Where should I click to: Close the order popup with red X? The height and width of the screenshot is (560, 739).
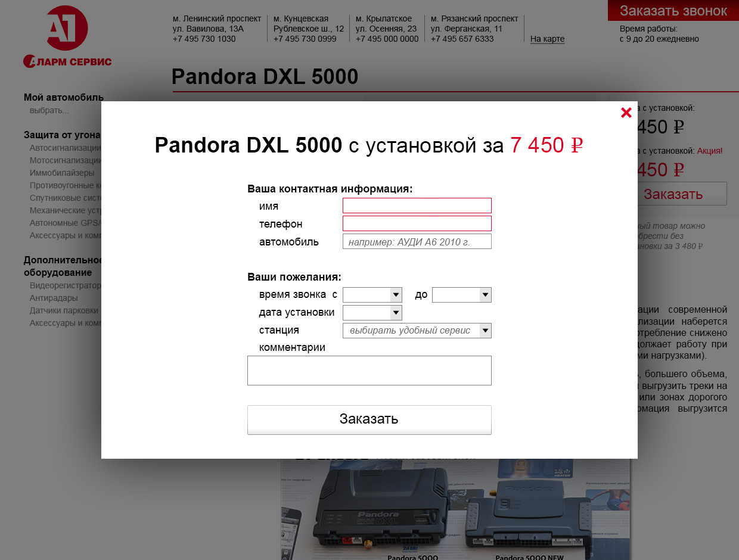click(626, 113)
